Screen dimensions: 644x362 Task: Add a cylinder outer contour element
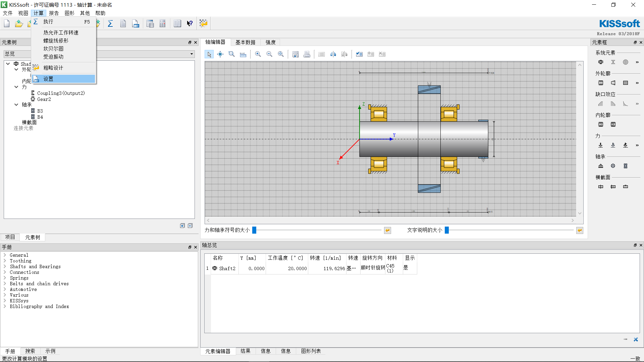coord(601,83)
